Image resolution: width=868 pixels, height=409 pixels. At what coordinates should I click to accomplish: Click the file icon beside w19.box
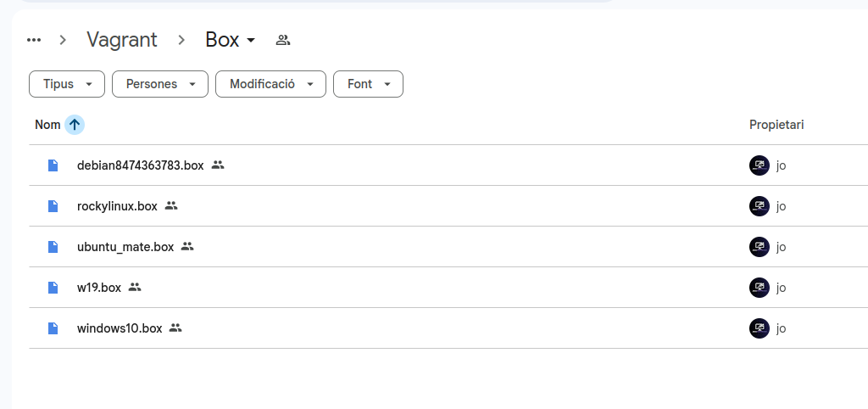(53, 288)
